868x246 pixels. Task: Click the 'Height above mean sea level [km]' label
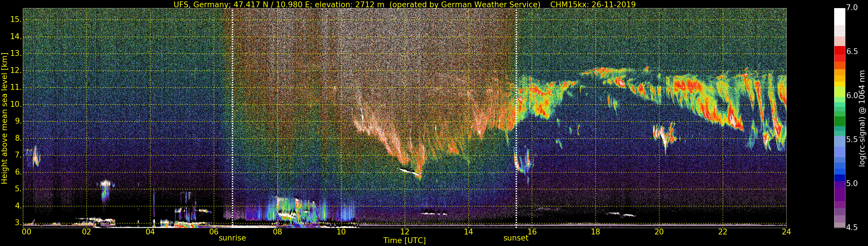4,118
